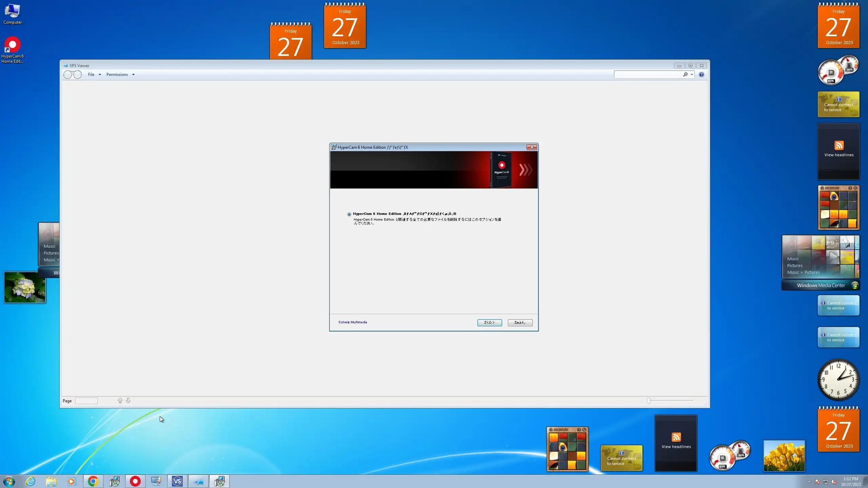Click the search magnifier icon in XPS Viewer
The width and height of the screenshot is (868, 488).
685,75
